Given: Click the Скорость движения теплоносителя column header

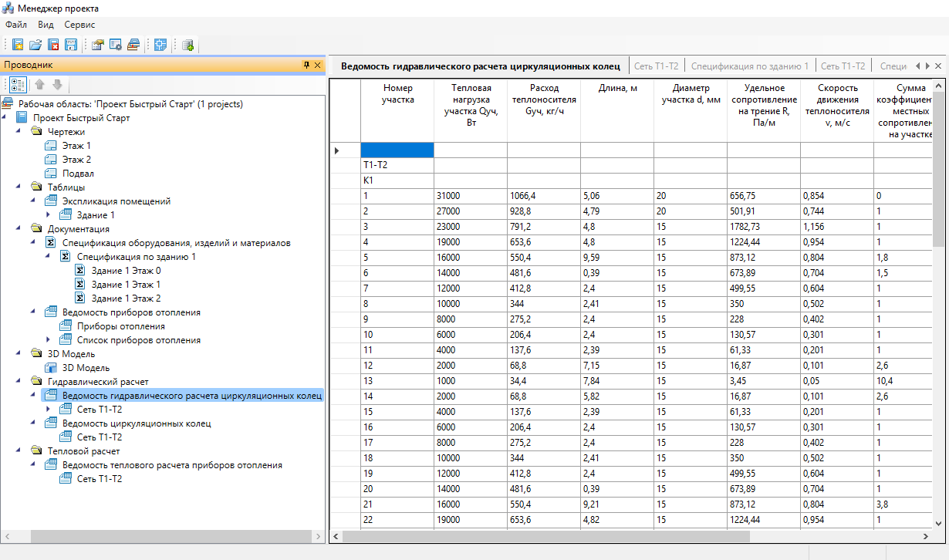Looking at the screenshot, I should click(837, 110).
